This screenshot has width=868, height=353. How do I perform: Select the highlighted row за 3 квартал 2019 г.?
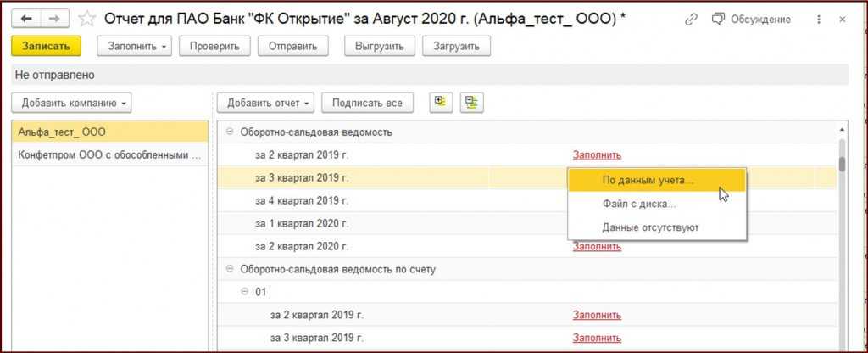(x=528, y=178)
